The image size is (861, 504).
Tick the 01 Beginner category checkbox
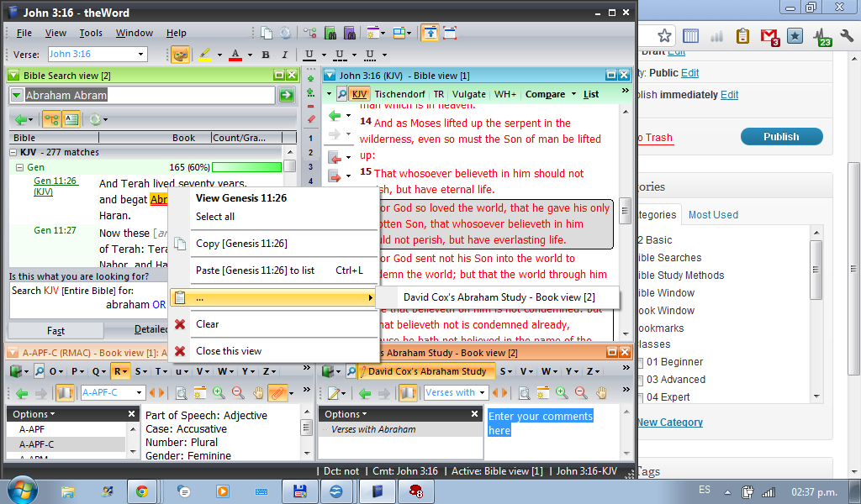640,363
